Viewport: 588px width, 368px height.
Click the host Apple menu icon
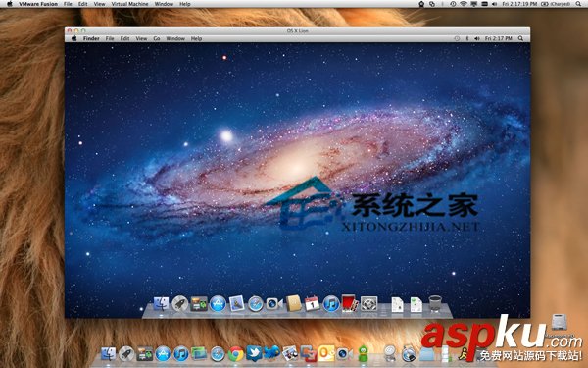pos(10,4)
